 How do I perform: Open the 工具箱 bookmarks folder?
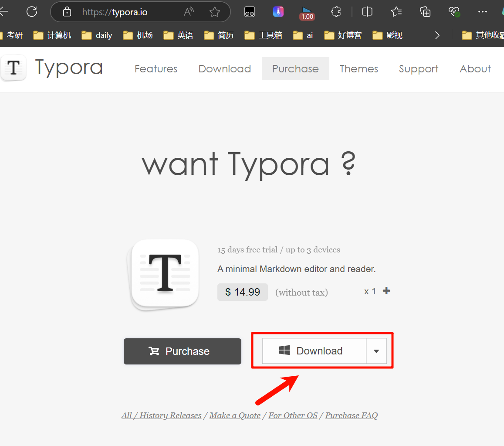263,35
